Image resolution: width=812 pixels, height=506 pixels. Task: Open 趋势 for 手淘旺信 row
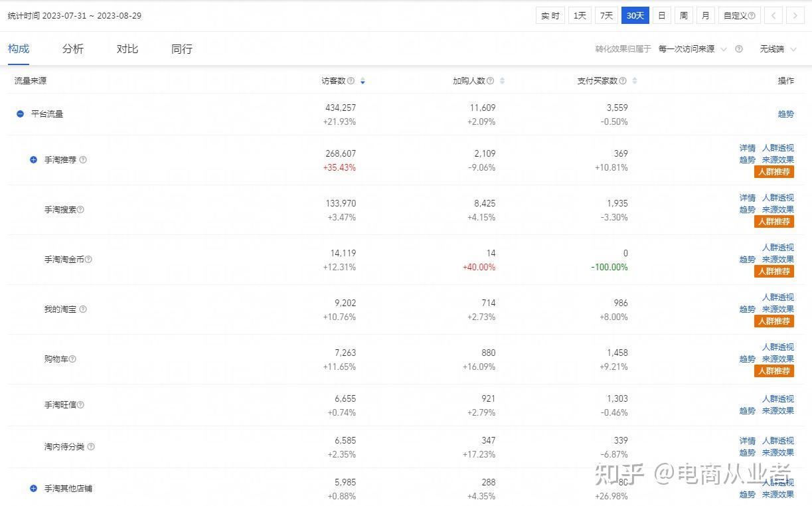click(x=748, y=411)
